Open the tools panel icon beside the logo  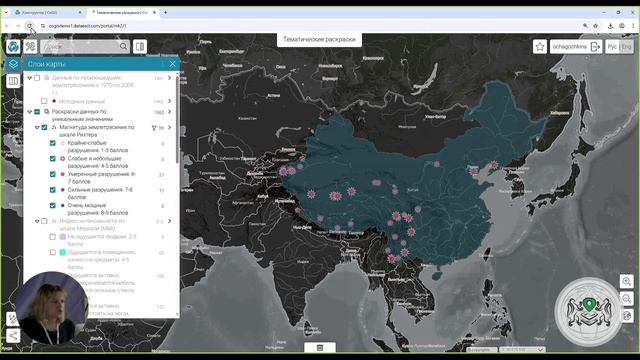click(30, 47)
